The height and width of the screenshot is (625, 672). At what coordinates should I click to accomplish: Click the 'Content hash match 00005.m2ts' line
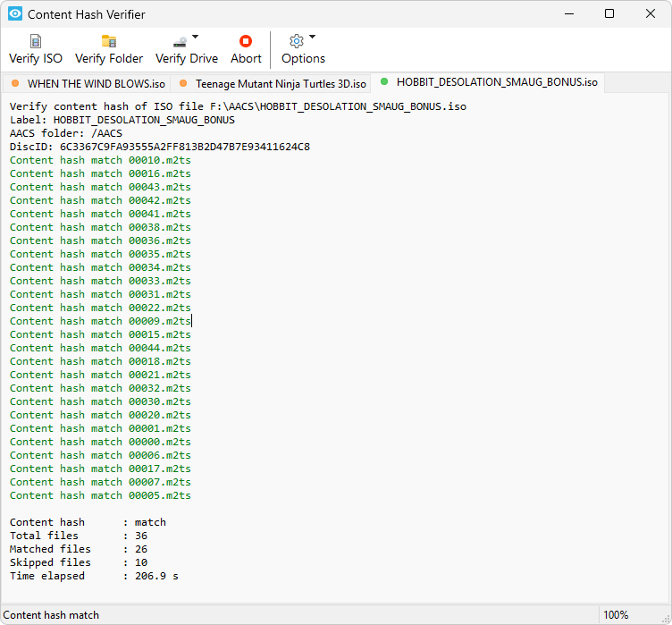[100, 495]
